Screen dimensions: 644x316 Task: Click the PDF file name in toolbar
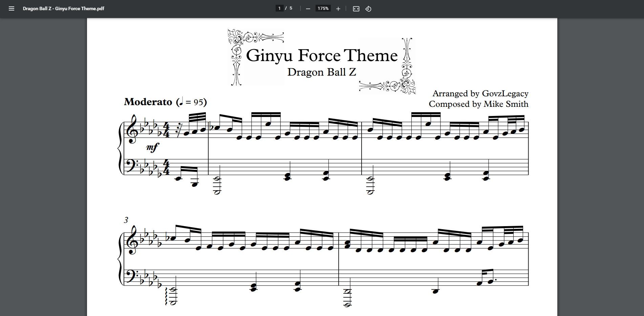63,8
